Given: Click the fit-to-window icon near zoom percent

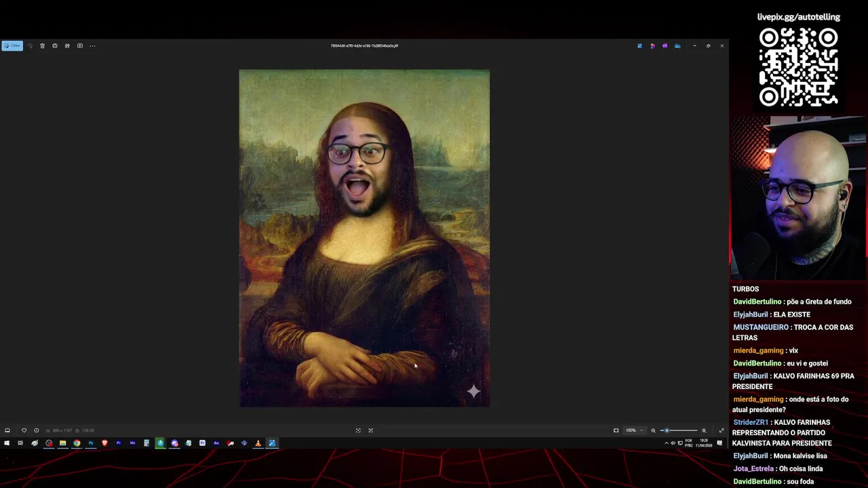Looking at the screenshot, I should click(616, 430).
